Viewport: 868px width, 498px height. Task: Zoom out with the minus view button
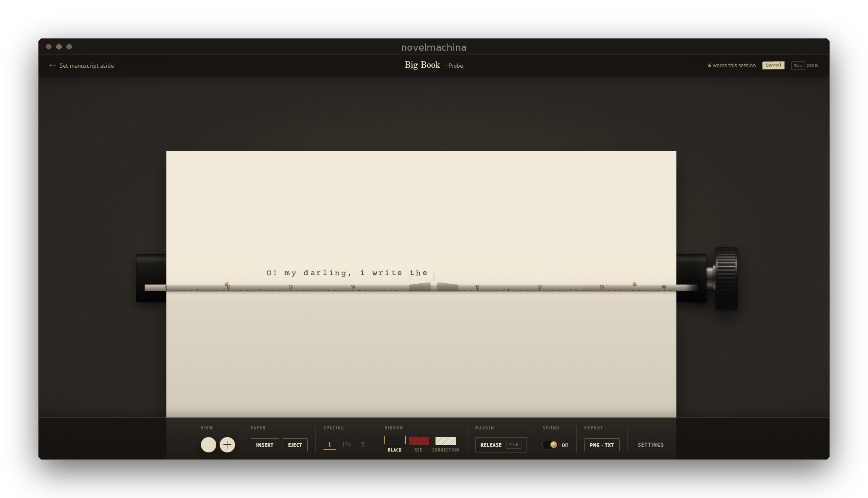click(x=208, y=445)
